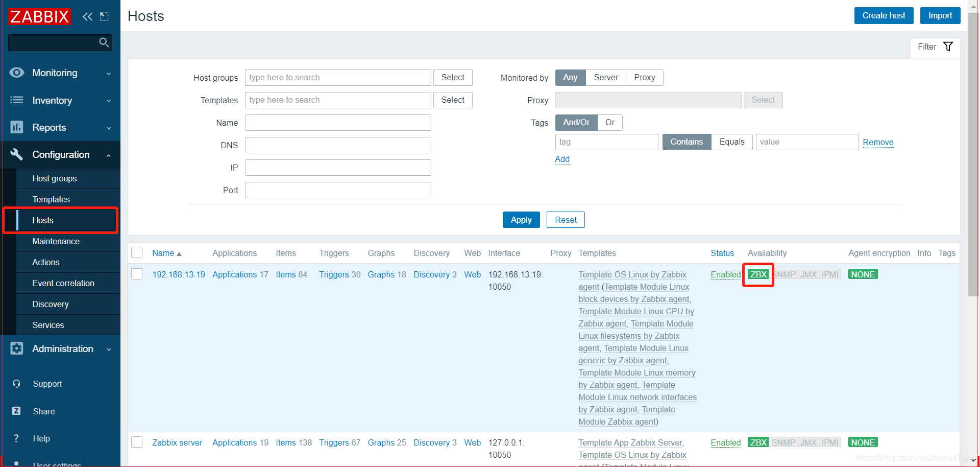Focus the tag name field

tap(606, 142)
